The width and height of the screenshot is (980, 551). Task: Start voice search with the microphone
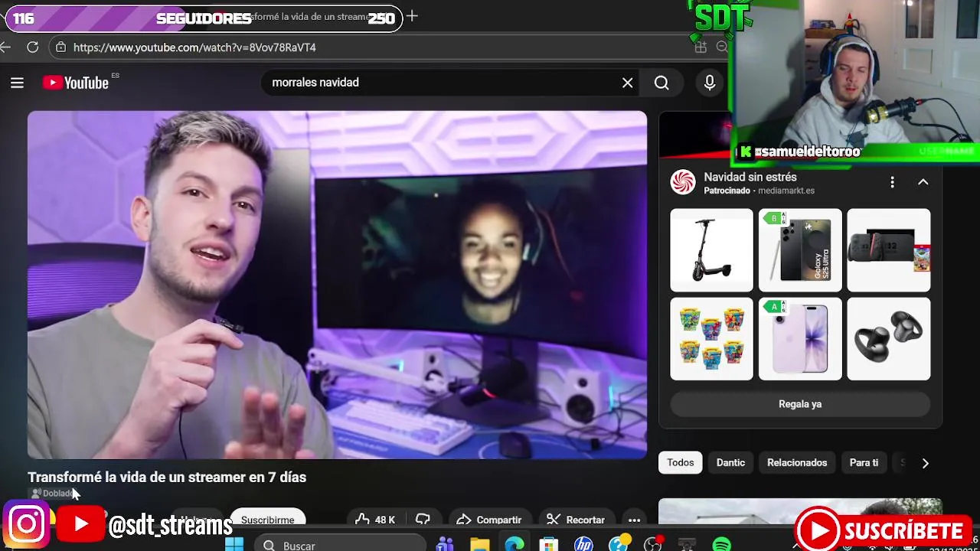710,83
